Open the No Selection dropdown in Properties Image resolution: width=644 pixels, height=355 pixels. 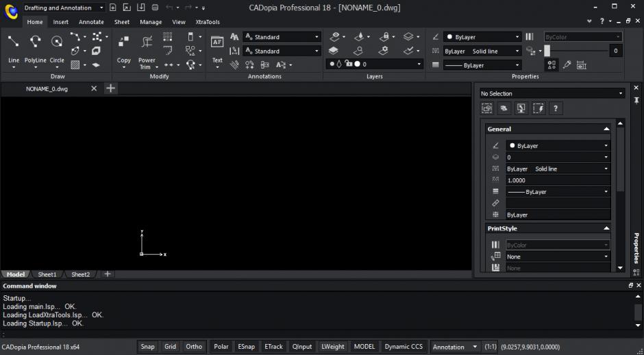(552, 94)
